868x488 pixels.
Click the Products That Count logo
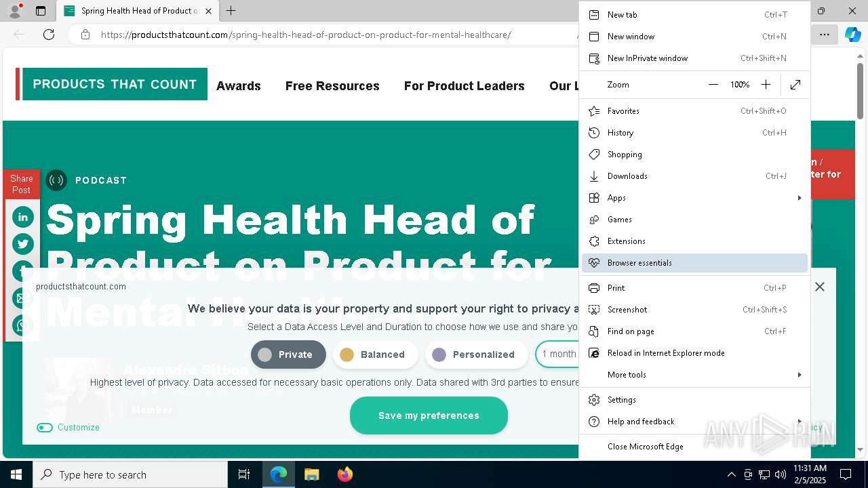111,84
